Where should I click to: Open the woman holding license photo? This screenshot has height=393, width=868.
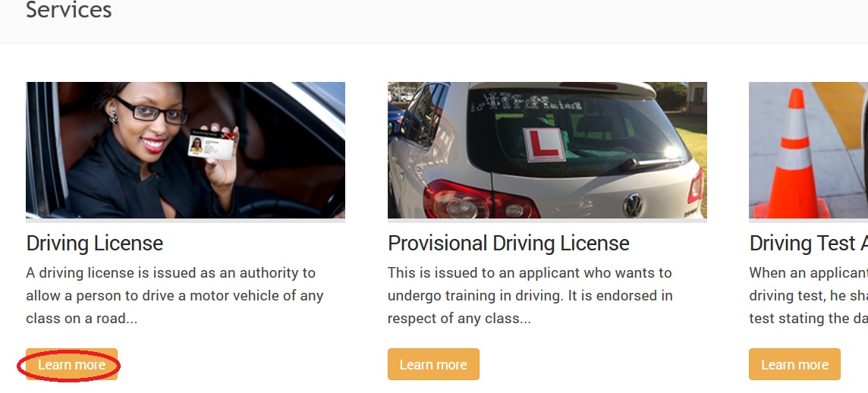tap(185, 150)
